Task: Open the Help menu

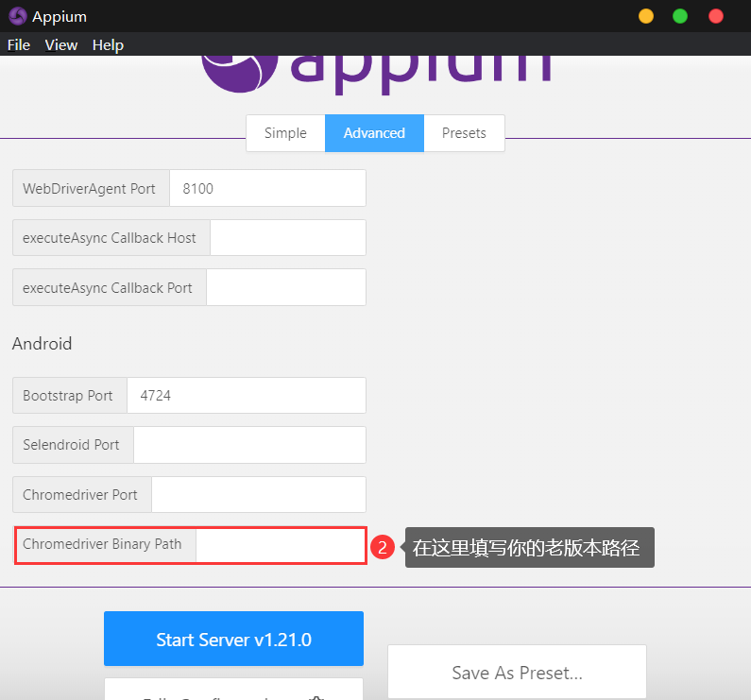Action: click(108, 45)
